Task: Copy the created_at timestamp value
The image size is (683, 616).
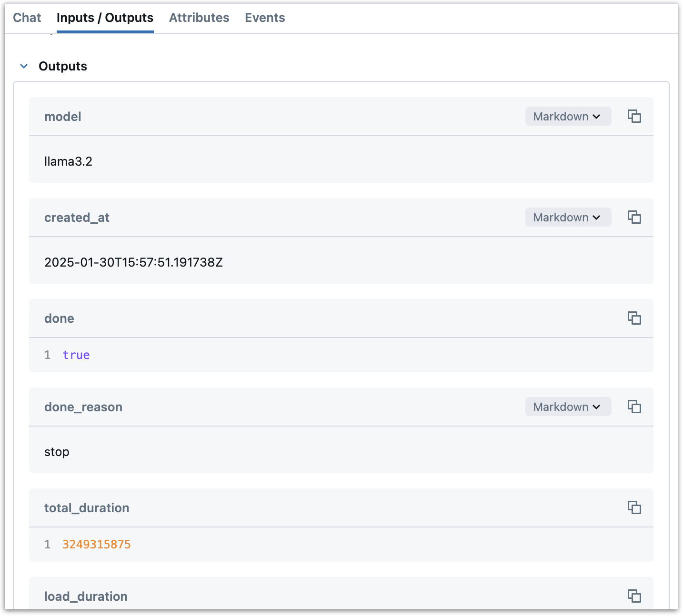Action: pos(634,217)
